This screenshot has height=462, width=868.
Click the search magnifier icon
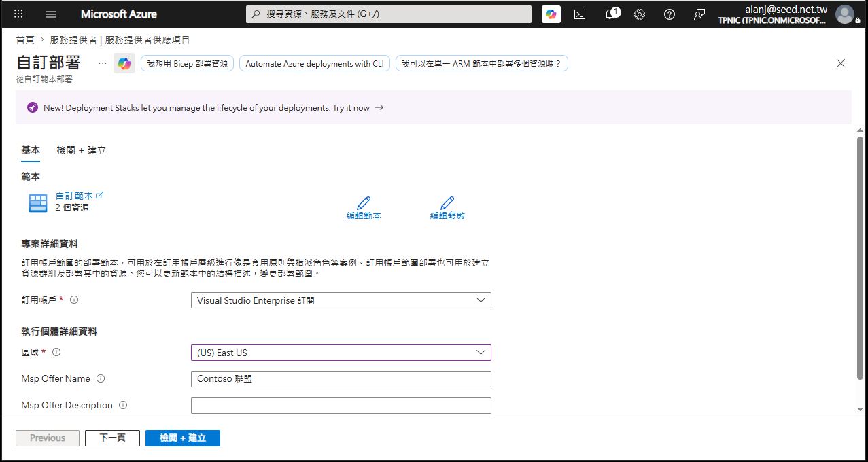pos(256,14)
